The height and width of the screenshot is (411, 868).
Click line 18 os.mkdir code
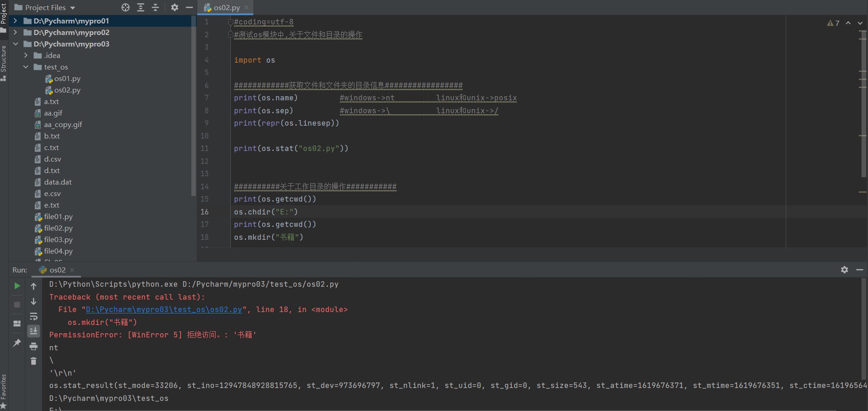(268, 237)
